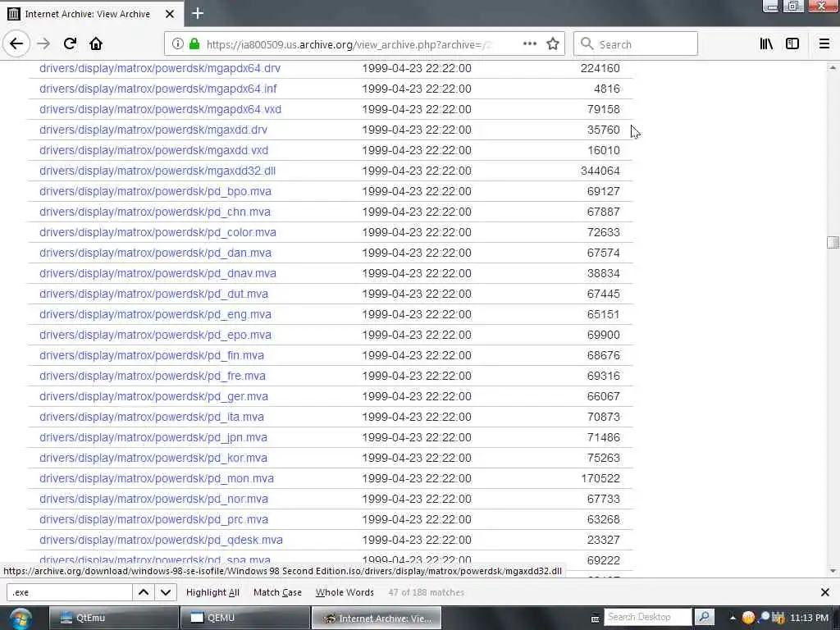Viewport: 840px width, 630px height.
Task: Toggle the sidebar view icon
Action: 792,44
